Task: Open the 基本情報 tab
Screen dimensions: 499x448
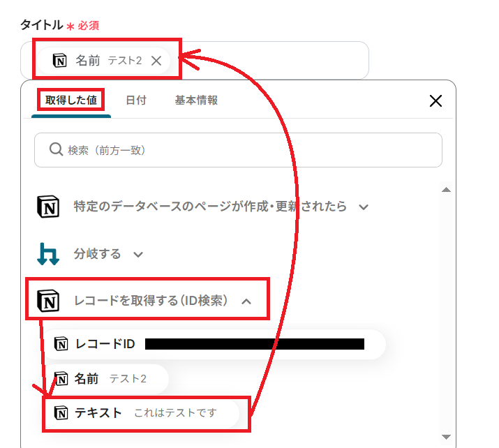Action: tap(196, 100)
